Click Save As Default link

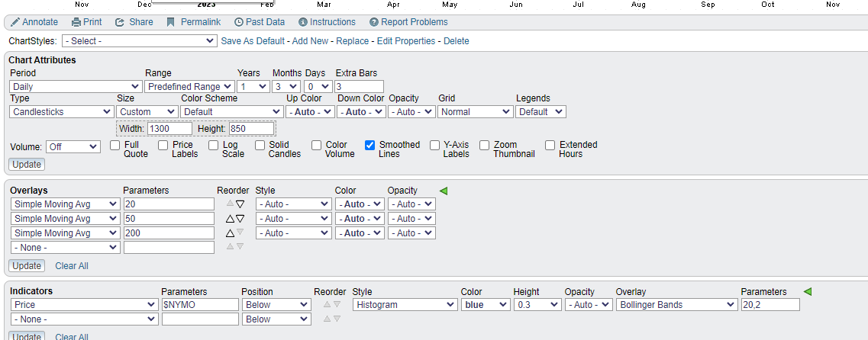253,41
